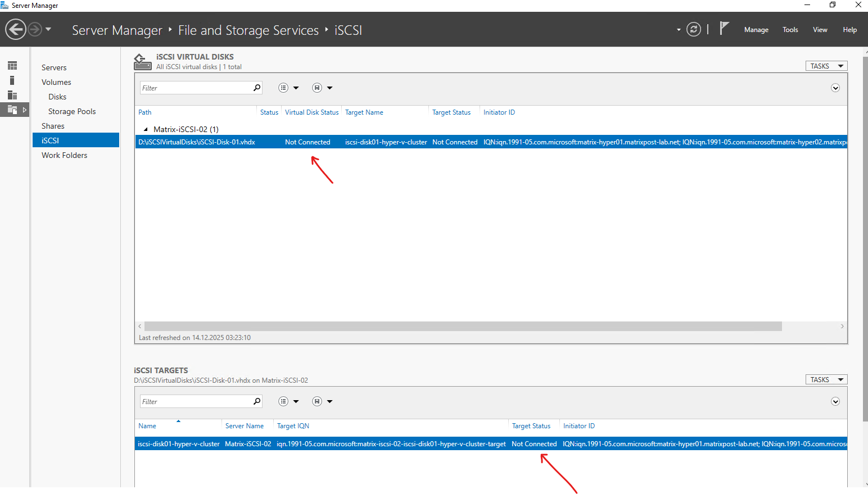Viewport: 868px width, 494px height.
Task: Open iSCSI Targets saved queries icon
Action: tap(317, 401)
